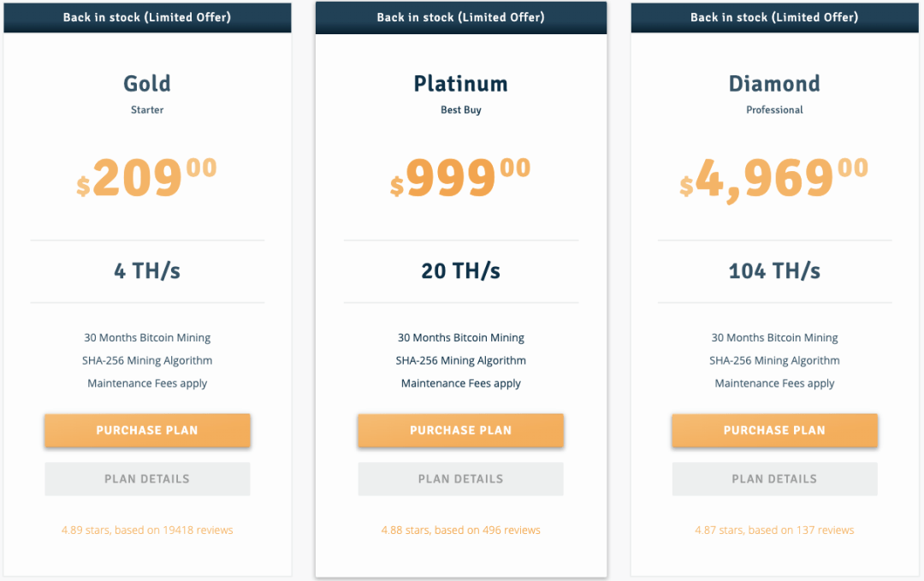The image size is (924, 581).
Task: Open Platinum plan details
Action: tap(461, 479)
